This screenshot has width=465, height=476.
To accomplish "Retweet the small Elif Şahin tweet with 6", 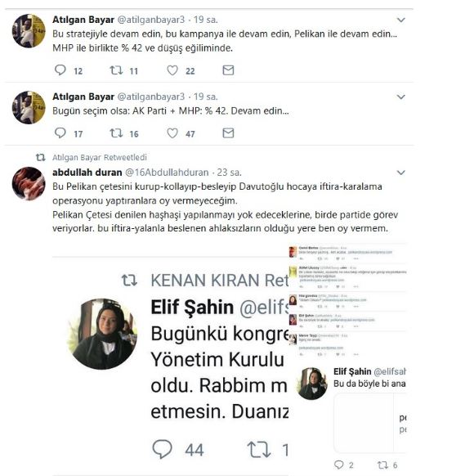I will 382,465.
